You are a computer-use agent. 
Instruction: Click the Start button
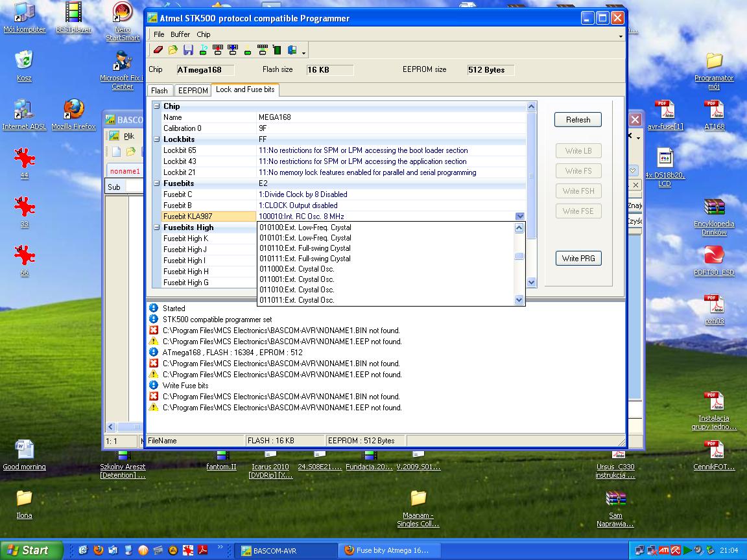(31, 550)
